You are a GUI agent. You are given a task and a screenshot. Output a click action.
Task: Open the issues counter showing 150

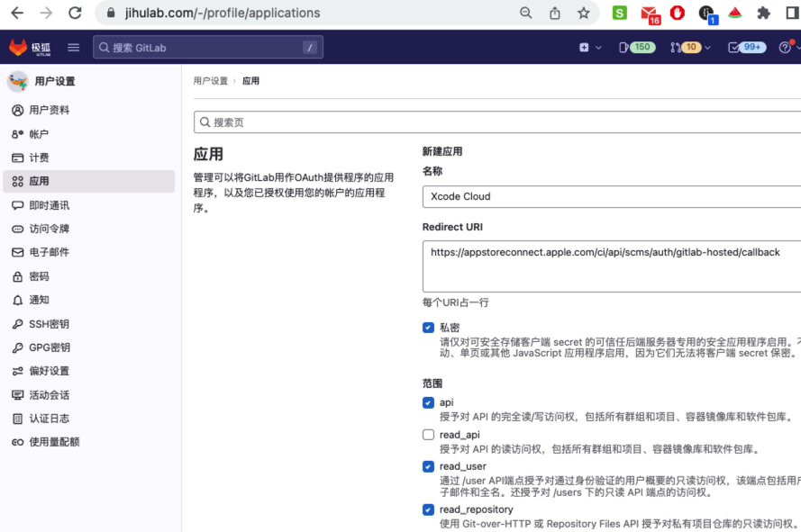pyautogui.click(x=636, y=48)
